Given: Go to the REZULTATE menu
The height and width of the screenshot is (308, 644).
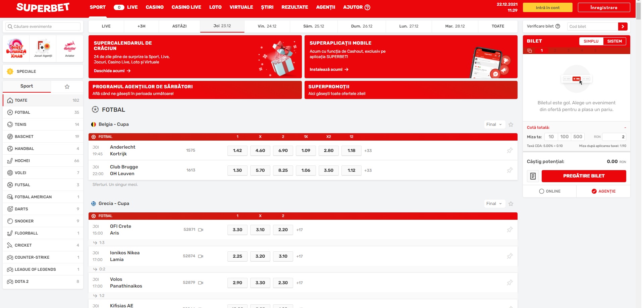Looking at the screenshot, I should pos(295,7).
